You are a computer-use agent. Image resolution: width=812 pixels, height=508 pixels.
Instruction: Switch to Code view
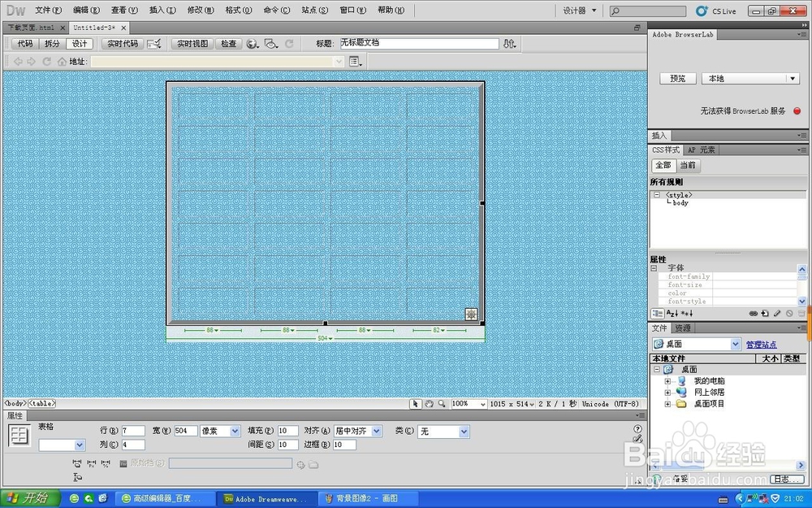25,44
